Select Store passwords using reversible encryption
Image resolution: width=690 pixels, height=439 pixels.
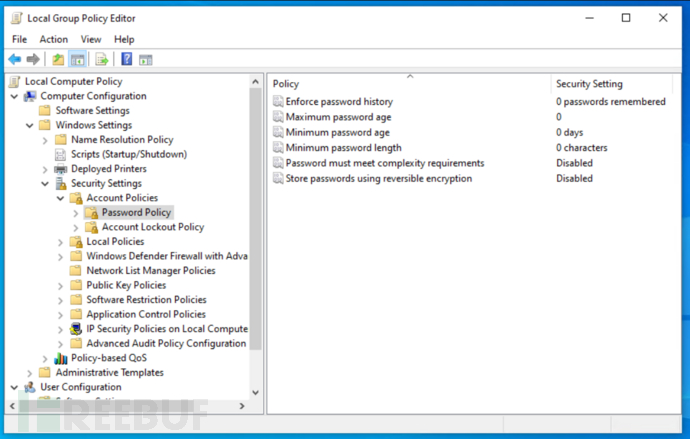[378, 178]
